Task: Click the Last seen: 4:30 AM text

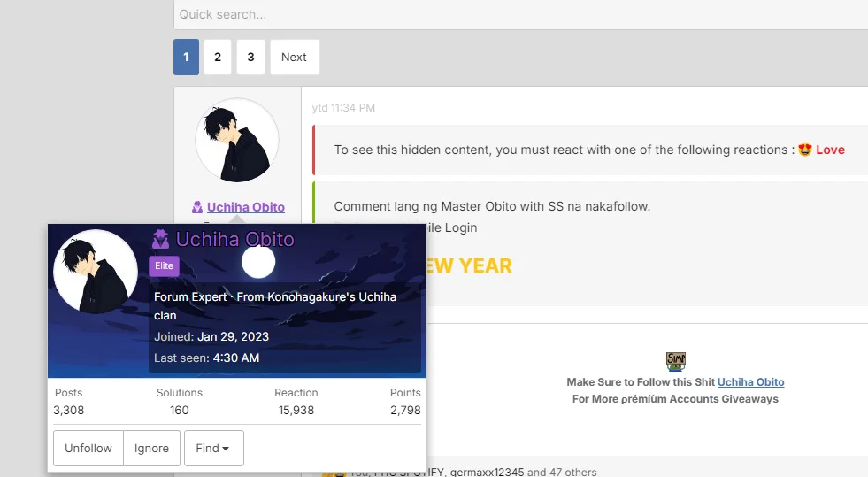Action: click(x=206, y=358)
